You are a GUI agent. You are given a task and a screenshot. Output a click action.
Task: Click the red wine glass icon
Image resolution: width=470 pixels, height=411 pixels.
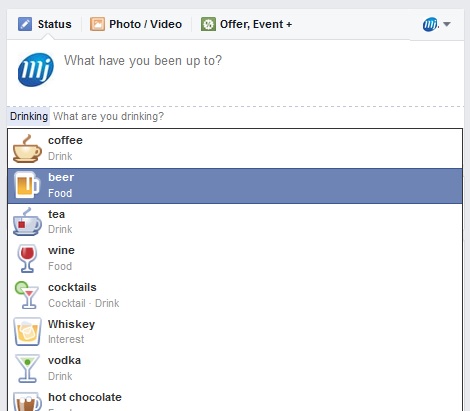click(x=27, y=259)
